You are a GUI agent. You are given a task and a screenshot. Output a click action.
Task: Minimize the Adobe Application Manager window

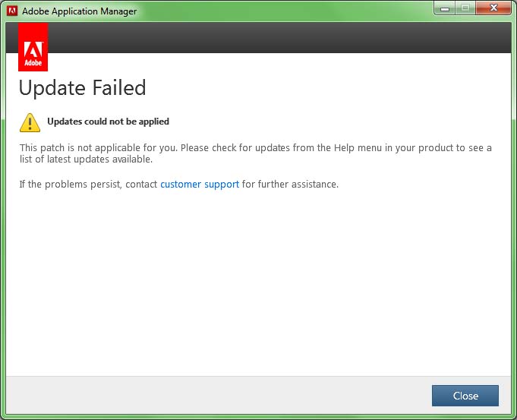[444, 8]
